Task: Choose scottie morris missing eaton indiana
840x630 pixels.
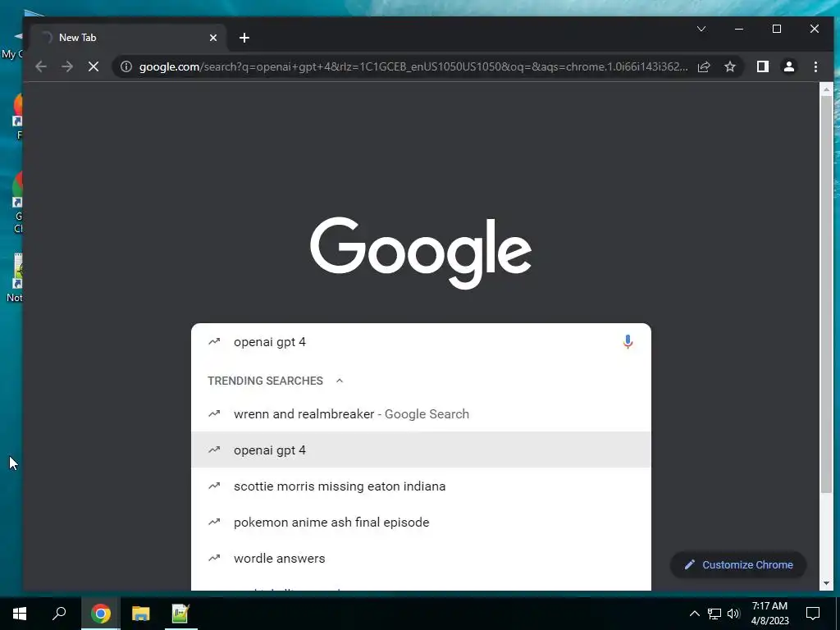Action: pos(421,486)
